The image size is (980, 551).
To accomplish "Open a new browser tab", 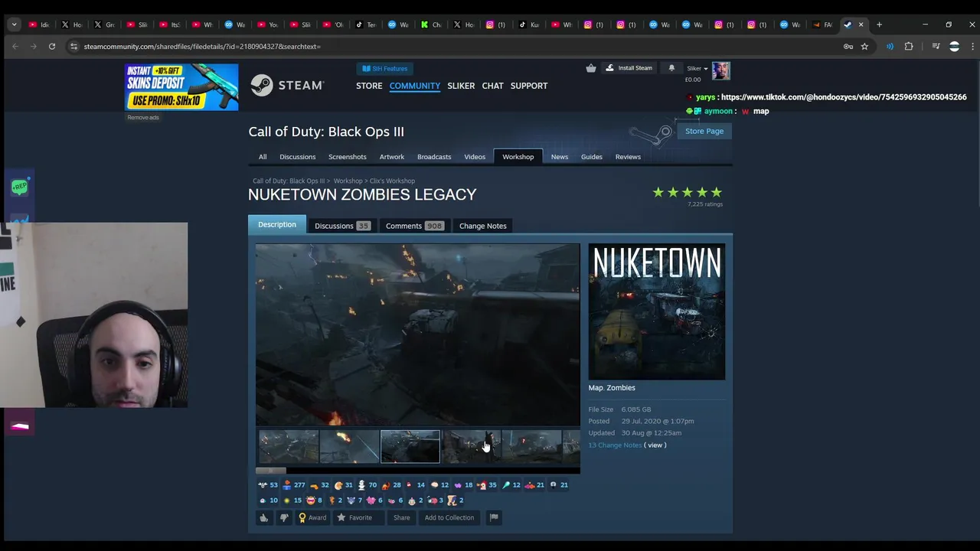I will [x=879, y=24].
